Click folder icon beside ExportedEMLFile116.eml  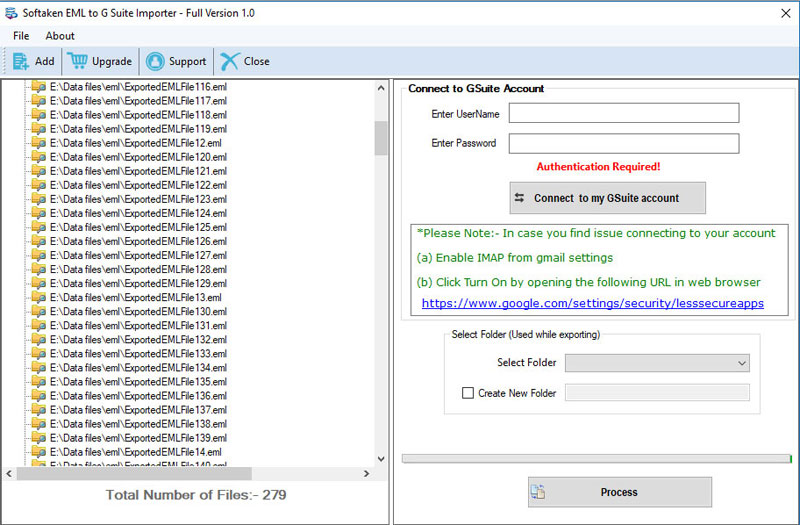[38, 87]
